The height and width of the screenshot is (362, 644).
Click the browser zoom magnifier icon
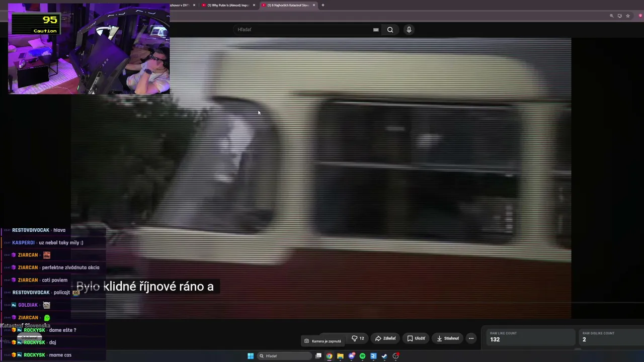click(x=612, y=16)
